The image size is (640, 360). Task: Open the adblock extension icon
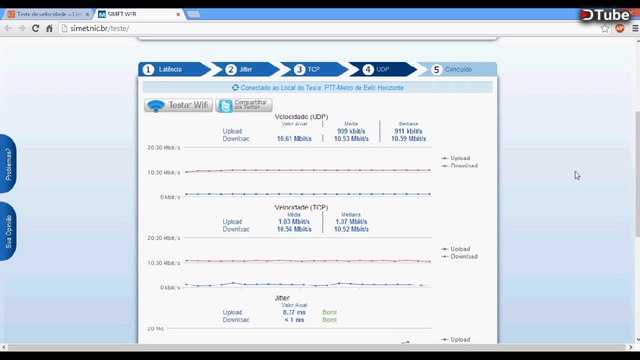click(x=620, y=28)
